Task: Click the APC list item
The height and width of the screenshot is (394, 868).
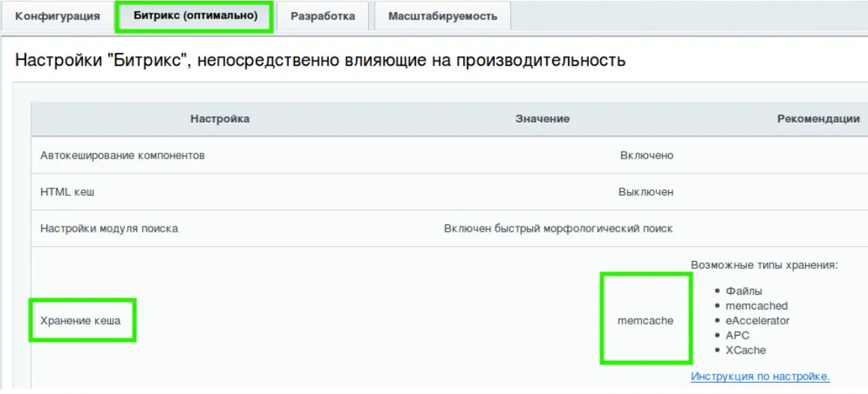Action: pyautogui.click(x=737, y=336)
